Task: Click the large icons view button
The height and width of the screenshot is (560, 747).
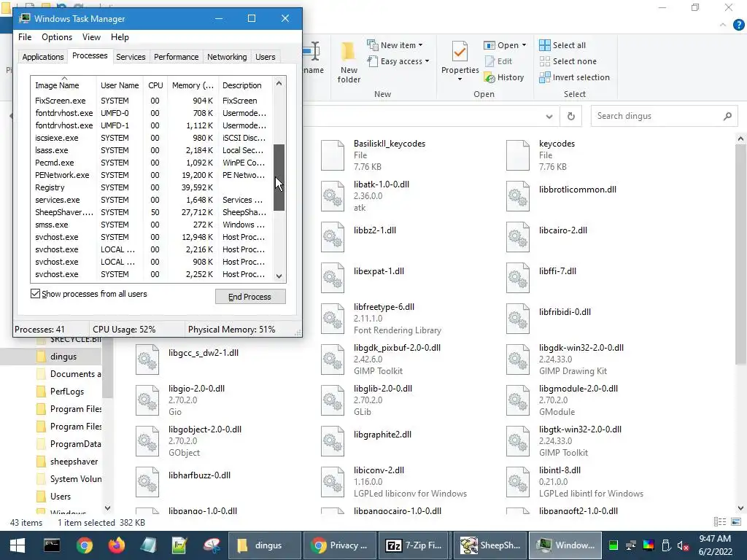Action: pos(735,522)
